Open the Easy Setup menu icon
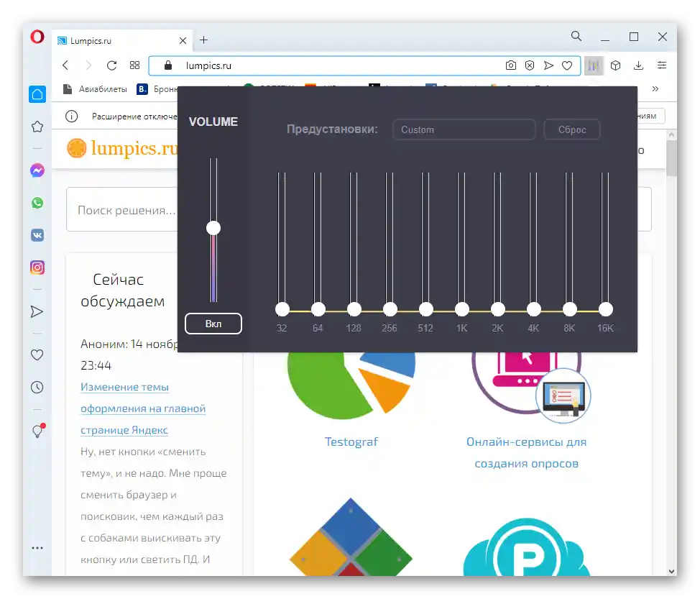This screenshot has height=599, width=700. [662, 65]
